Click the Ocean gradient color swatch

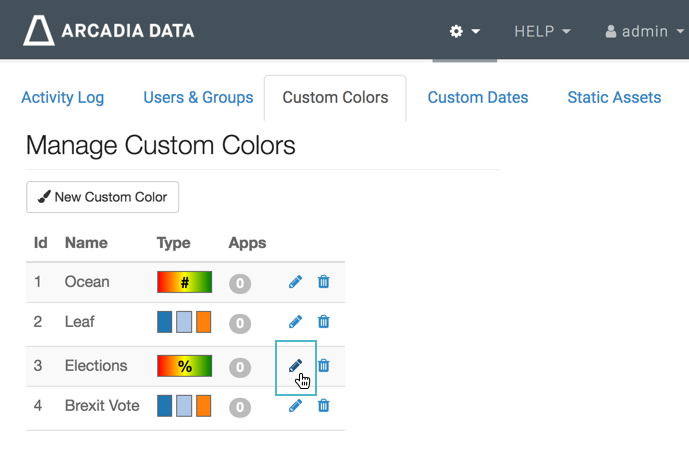(x=184, y=282)
